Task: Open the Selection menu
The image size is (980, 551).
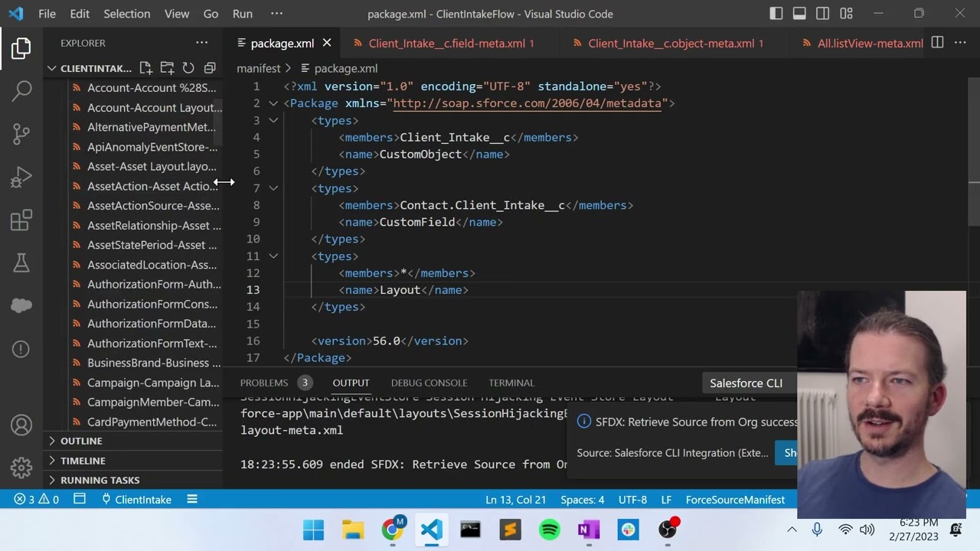Action: (127, 14)
